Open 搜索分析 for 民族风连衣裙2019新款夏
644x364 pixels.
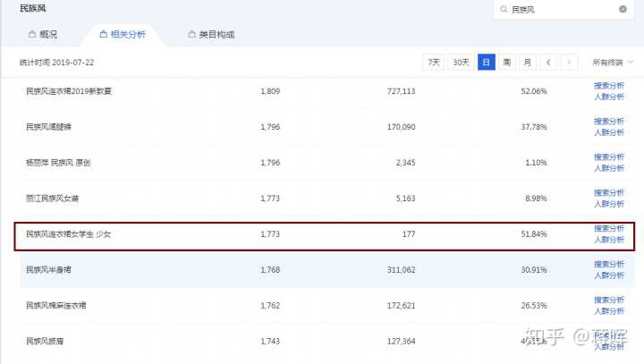(609, 85)
